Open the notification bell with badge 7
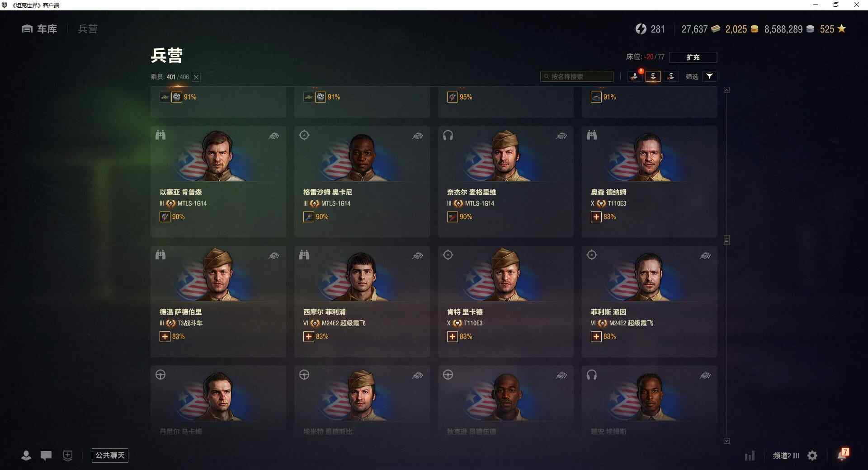This screenshot has width=868, height=470. point(842,454)
